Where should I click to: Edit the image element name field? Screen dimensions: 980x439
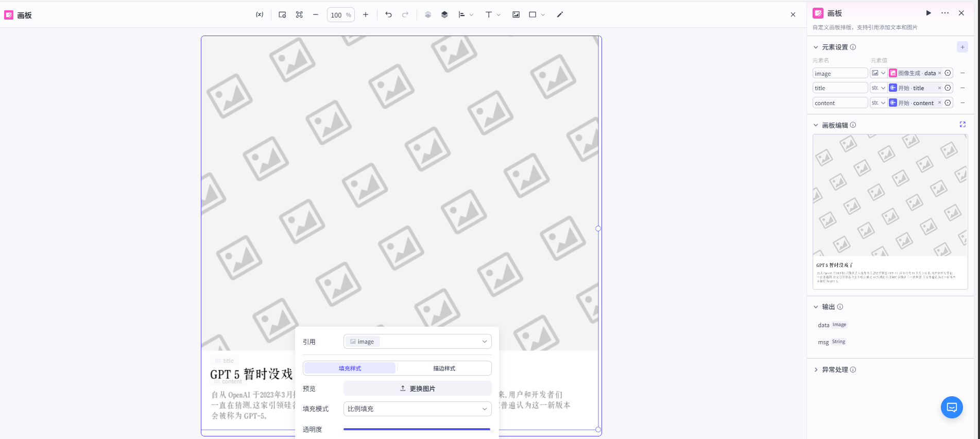[x=840, y=73]
